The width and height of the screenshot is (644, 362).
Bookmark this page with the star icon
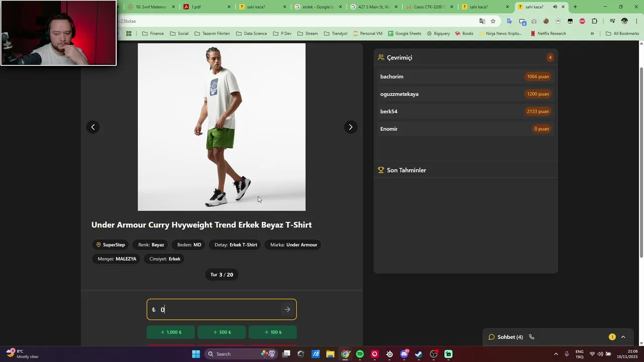493,21
